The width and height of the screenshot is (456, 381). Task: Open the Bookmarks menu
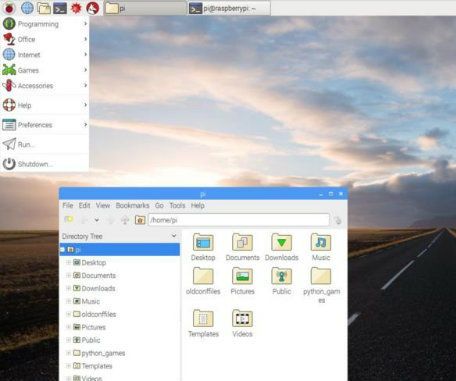pos(132,205)
